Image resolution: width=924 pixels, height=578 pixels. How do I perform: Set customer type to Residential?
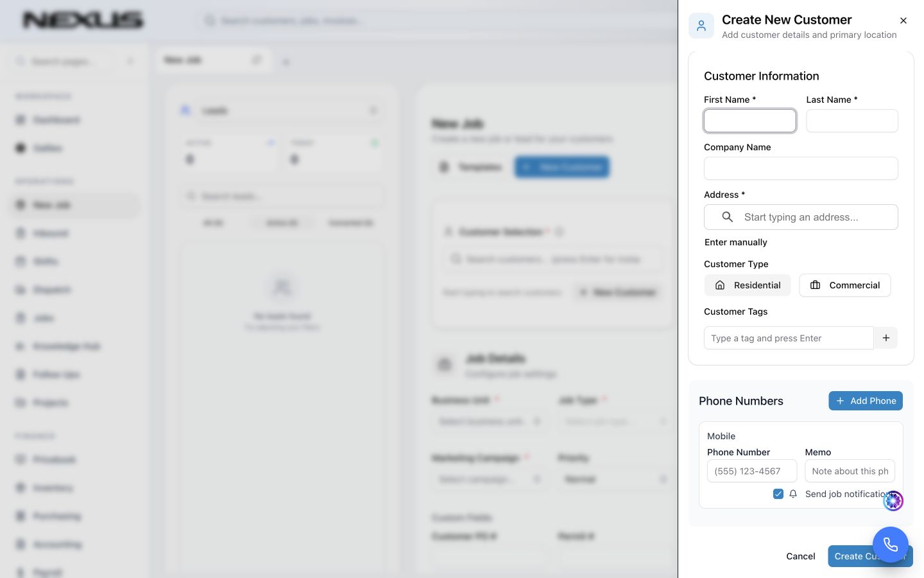(x=748, y=285)
